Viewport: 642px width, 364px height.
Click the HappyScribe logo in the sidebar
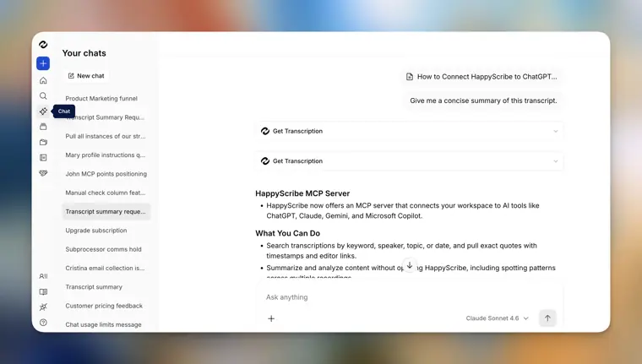(43, 45)
